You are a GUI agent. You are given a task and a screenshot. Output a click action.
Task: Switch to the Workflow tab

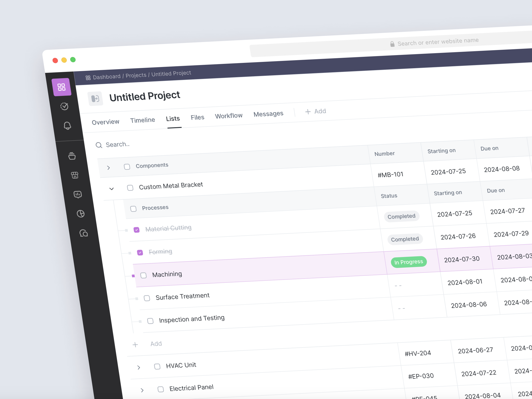(228, 116)
